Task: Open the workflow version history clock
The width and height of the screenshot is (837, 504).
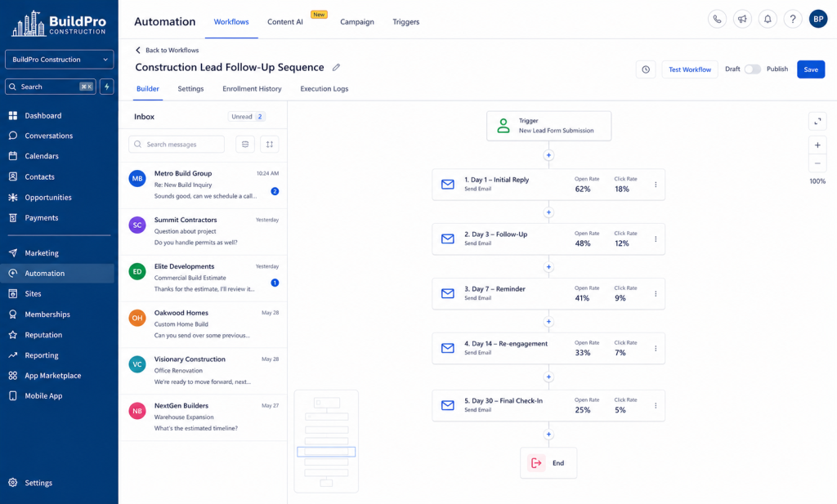Action: [646, 69]
